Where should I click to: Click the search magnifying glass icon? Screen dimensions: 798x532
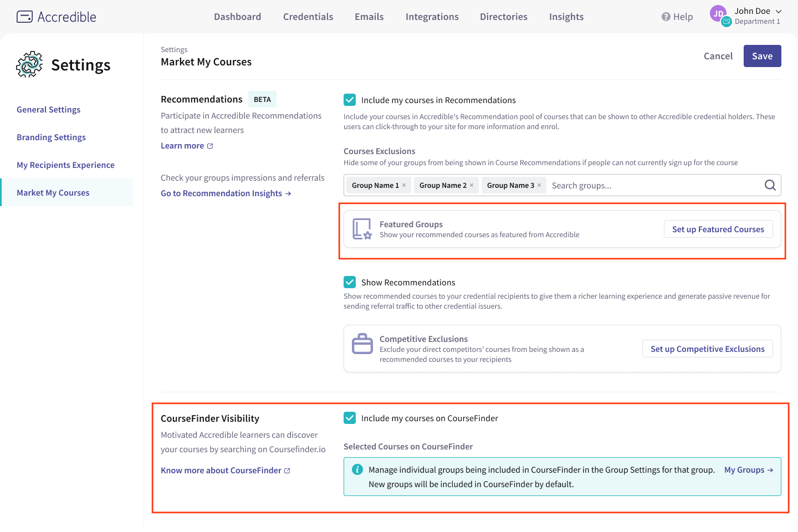pyautogui.click(x=770, y=185)
